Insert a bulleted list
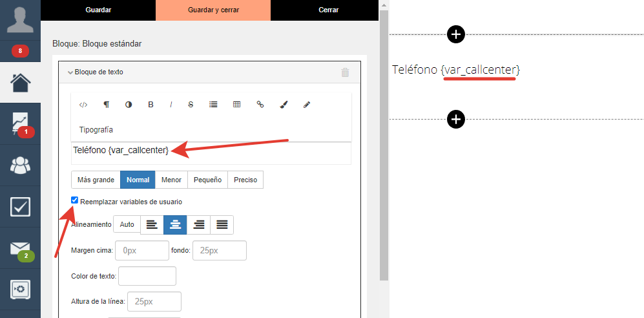 point(213,104)
